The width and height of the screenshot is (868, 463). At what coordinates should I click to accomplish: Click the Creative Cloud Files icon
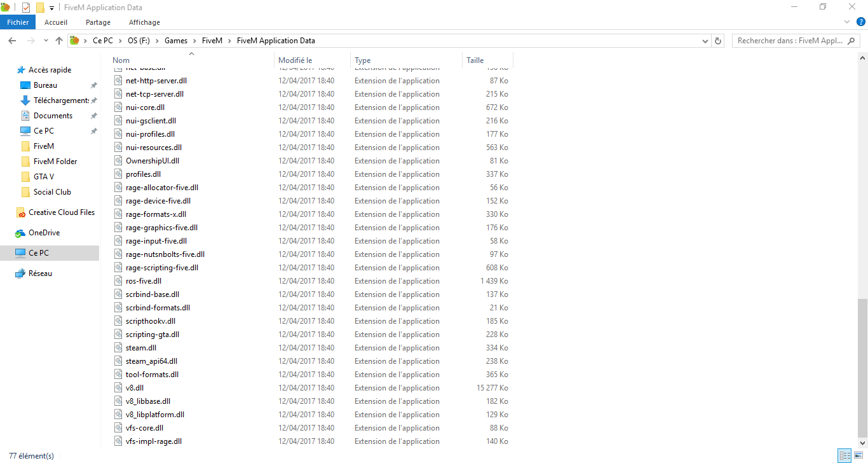[21, 212]
